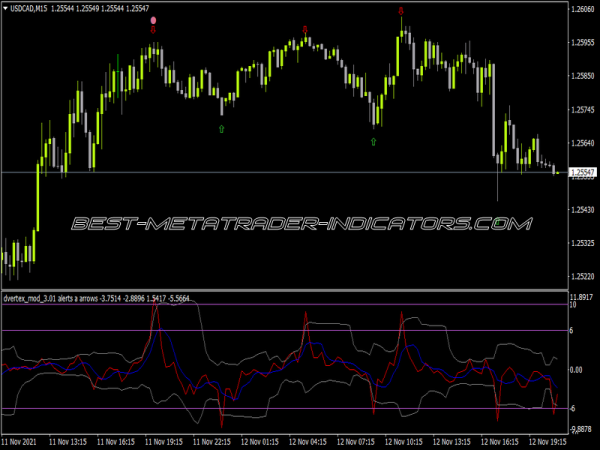Click the 1.25430 price scale label
This screenshot has width=600, height=450.
click(582, 210)
